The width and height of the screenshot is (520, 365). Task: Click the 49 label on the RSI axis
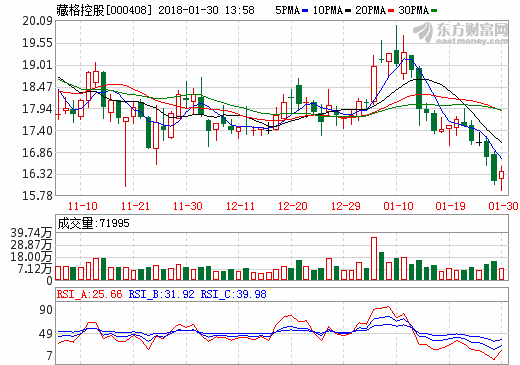click(x=46, y=334)
